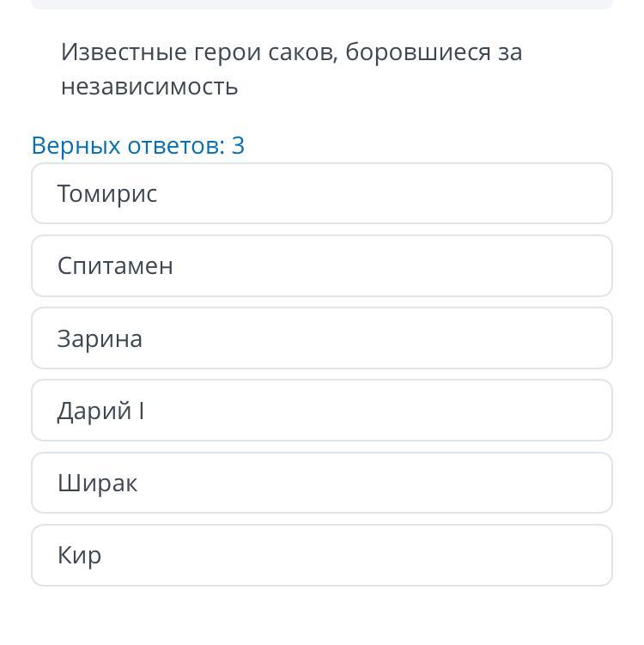Select the answer option Дарий I

point(321,411)
